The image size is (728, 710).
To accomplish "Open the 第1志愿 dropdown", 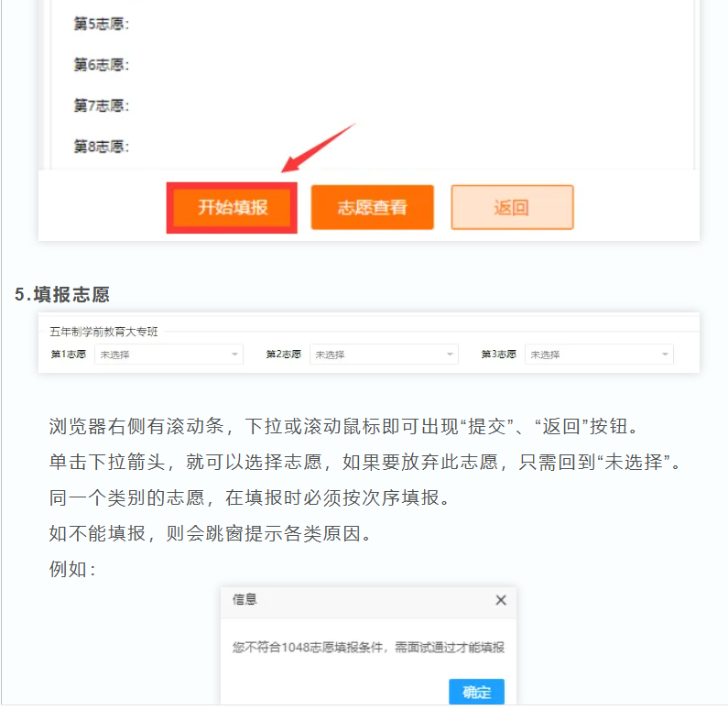I will [x=168, y=355].
